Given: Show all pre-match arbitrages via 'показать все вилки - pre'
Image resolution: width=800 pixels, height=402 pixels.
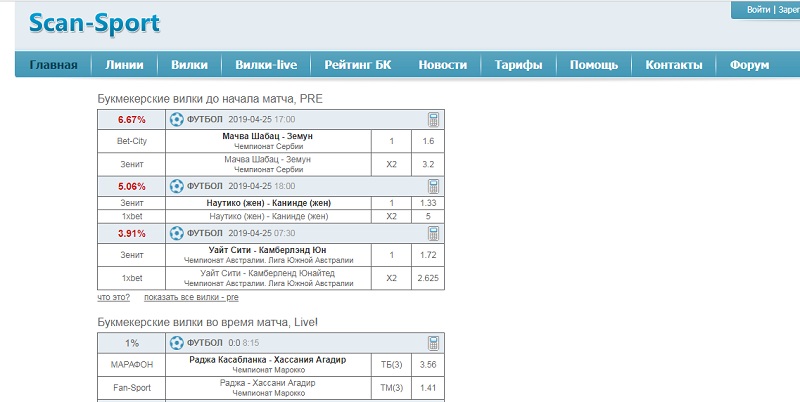Looking at the screenshot, I should point(191,297).
